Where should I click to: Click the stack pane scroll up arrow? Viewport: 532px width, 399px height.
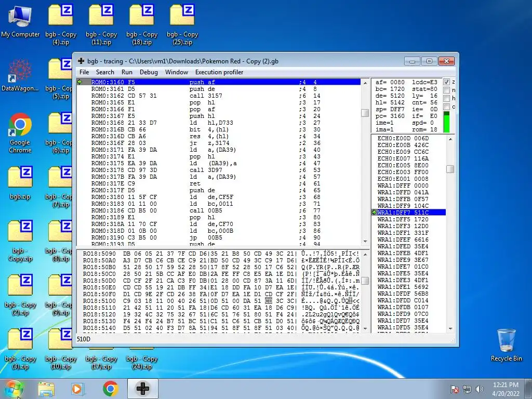coord(450,139)
